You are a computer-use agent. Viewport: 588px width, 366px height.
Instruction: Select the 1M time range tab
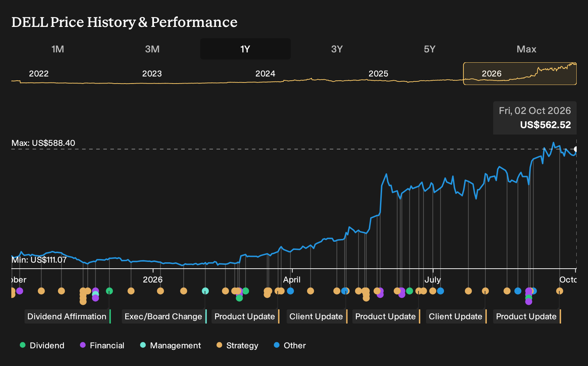[58, 49]
